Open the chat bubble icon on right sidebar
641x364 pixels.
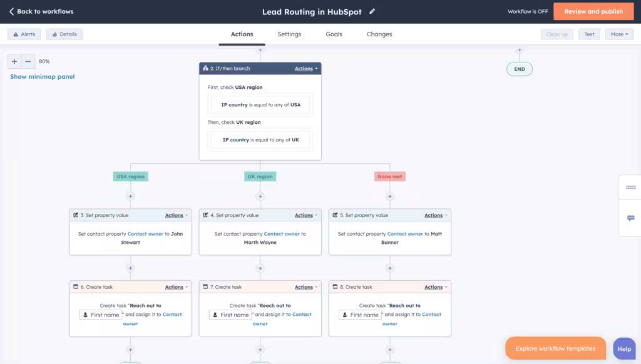(630, 218)
